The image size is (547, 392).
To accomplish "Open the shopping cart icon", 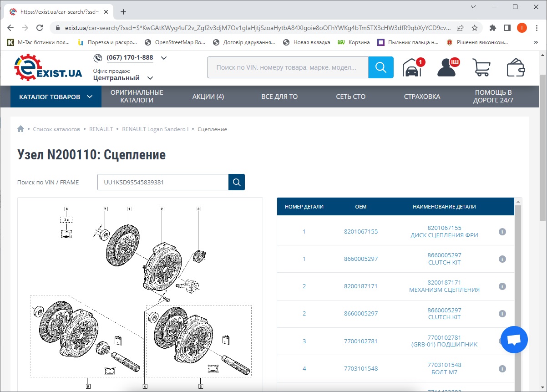I will coord(482,67).
